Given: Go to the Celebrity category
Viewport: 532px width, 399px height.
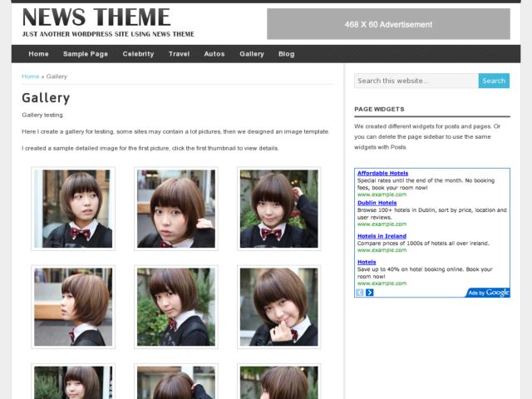Looking at the screenshot, I should pos(138,54).
